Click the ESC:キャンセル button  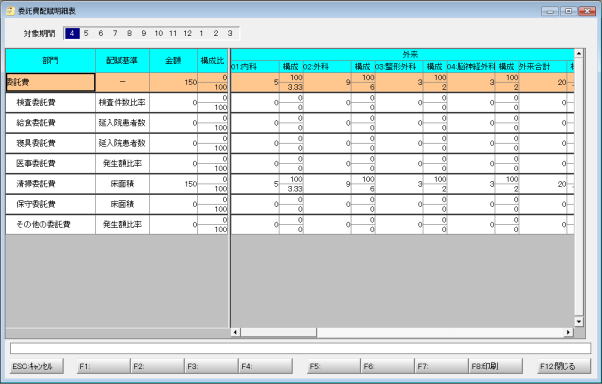(37, 366)
